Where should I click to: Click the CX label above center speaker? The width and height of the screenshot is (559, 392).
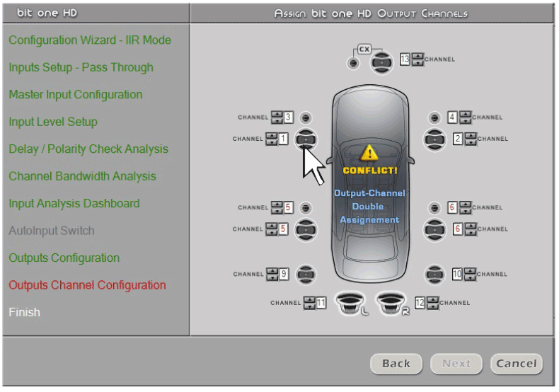[x=364, y=50]
